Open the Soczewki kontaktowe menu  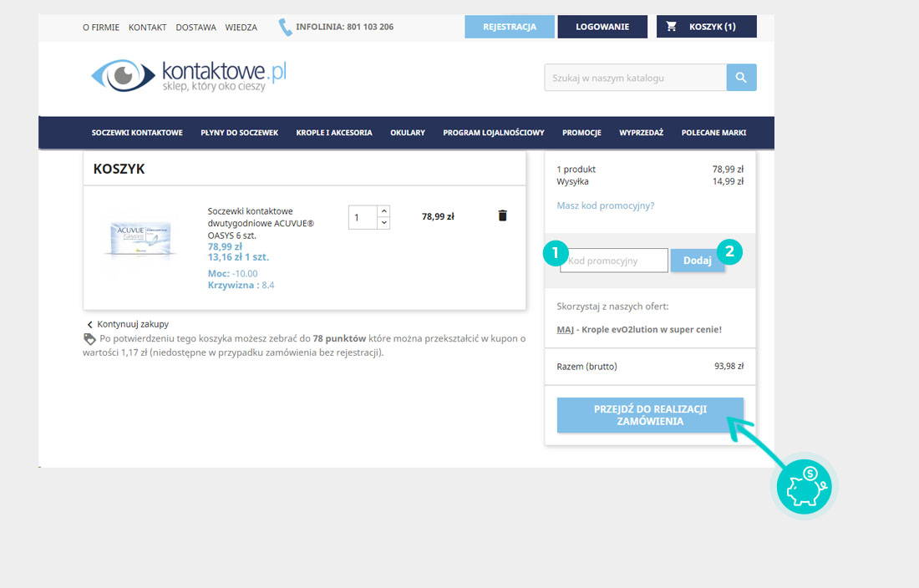137,133
